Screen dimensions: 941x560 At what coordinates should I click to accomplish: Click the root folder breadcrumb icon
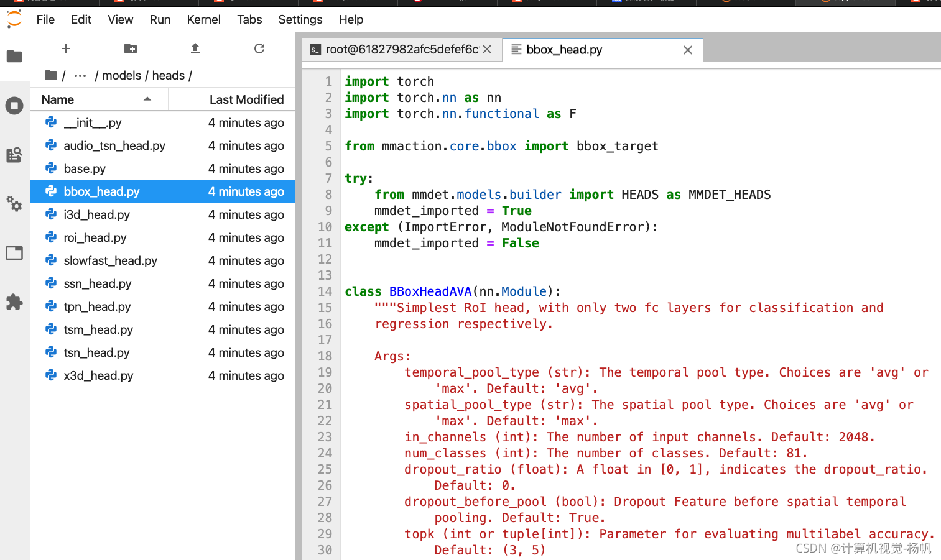click(x=51, y=75)
